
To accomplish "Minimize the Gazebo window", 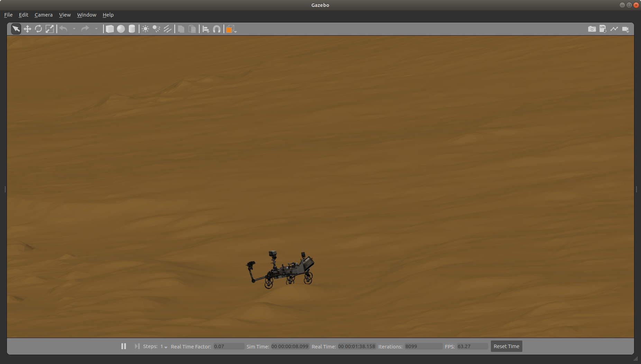I will click(x=622, y=5).
